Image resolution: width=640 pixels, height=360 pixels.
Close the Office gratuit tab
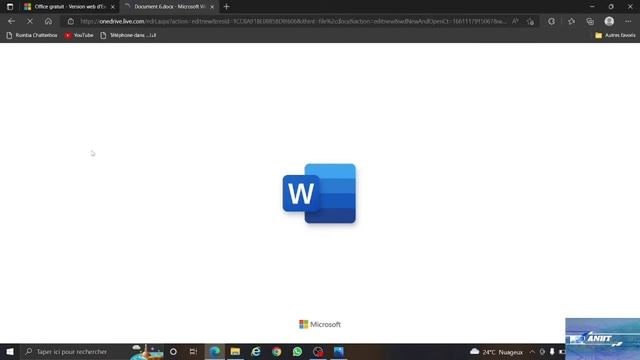coord(113,7)
